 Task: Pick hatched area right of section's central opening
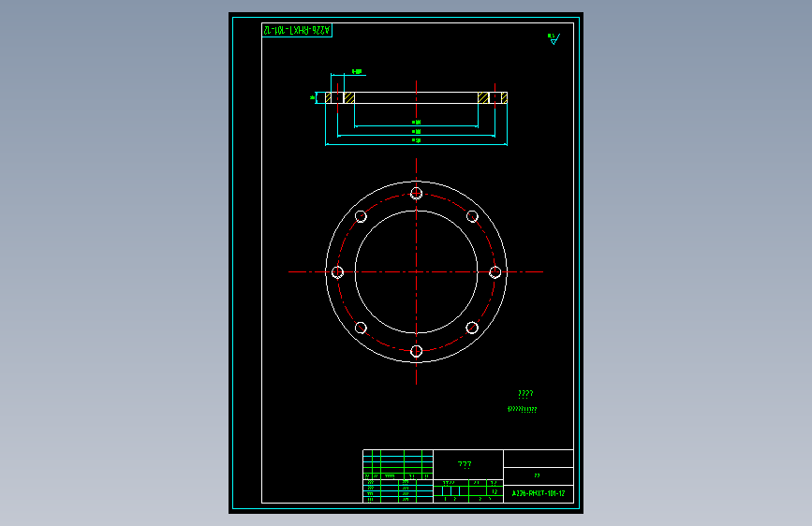(483, 98)
